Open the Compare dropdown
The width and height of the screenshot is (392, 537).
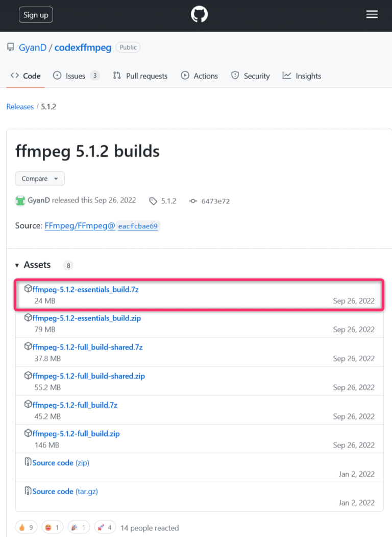[x=40, y=179]
